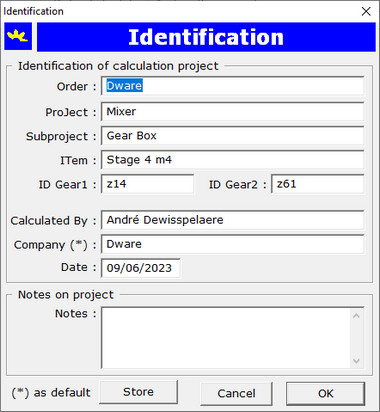This screenshot has width=380, height=412.
Task: Click the yellow bird logo icon
Action: coord(18,36)
